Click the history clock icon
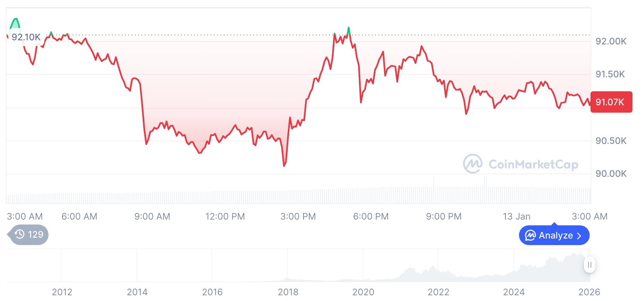Screen dimensions: 644x301 tap(19, 234)
